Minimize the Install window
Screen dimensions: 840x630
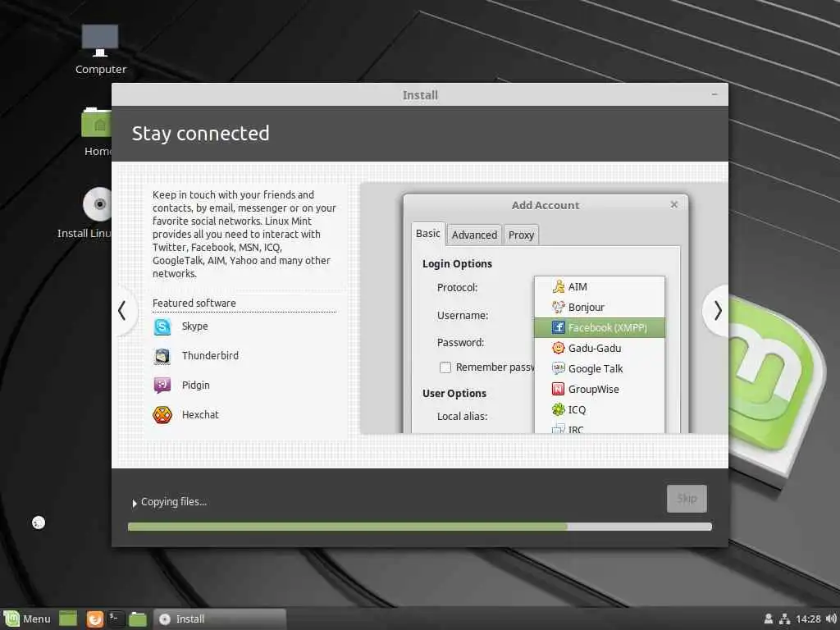[714, 94]
